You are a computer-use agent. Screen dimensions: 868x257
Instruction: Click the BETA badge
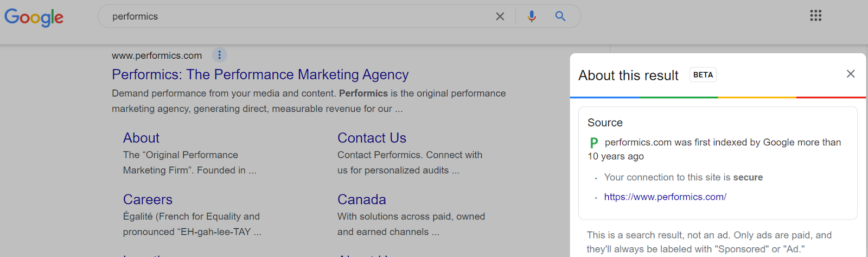[x=703, y=75]
